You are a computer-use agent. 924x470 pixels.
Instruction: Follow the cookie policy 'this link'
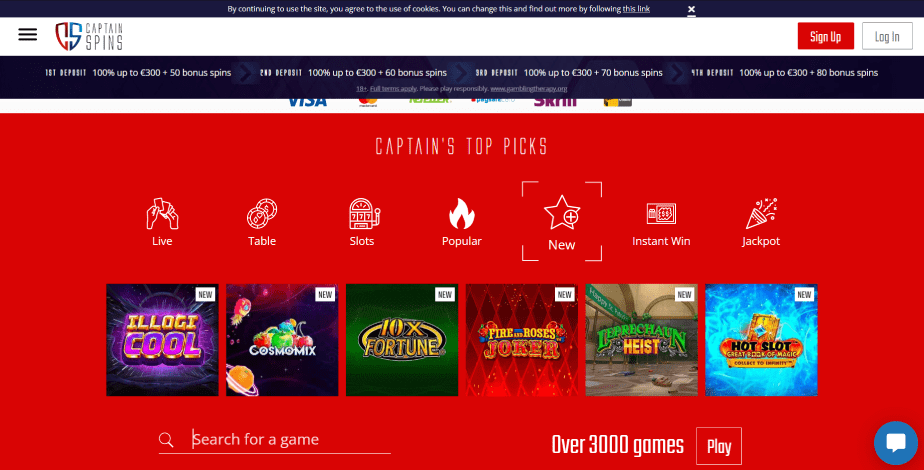pyautogui.click(x=636, y=9)
